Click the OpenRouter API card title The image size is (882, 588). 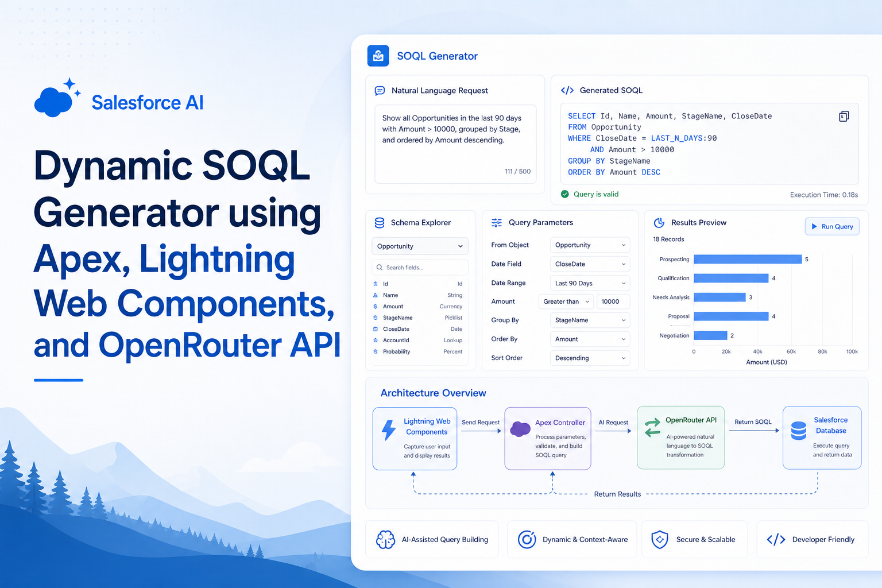coord(691,420)
